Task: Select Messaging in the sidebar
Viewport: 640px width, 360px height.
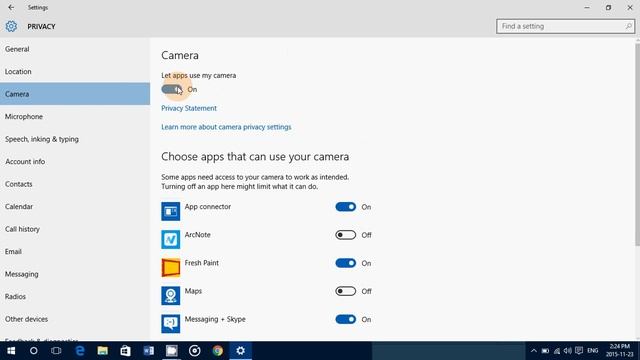Action: point(75,274)
